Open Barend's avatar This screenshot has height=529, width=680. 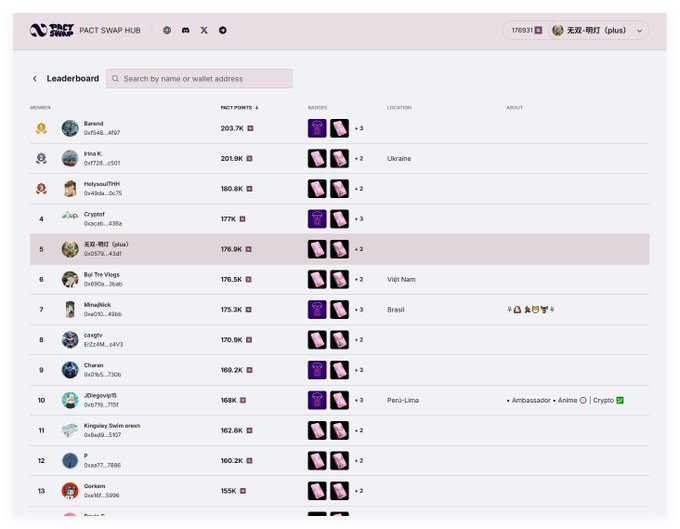point(70,128)
